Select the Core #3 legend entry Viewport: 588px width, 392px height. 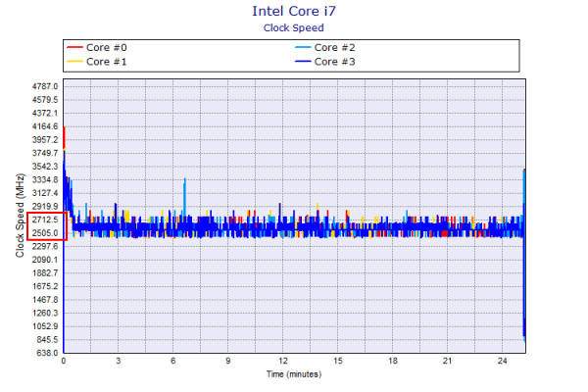point(325,62)
